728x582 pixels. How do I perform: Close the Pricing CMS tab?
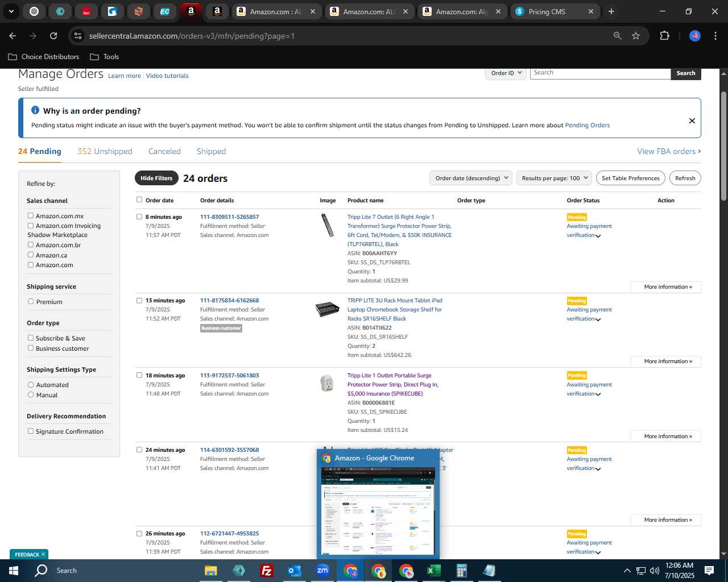[590, 11]
